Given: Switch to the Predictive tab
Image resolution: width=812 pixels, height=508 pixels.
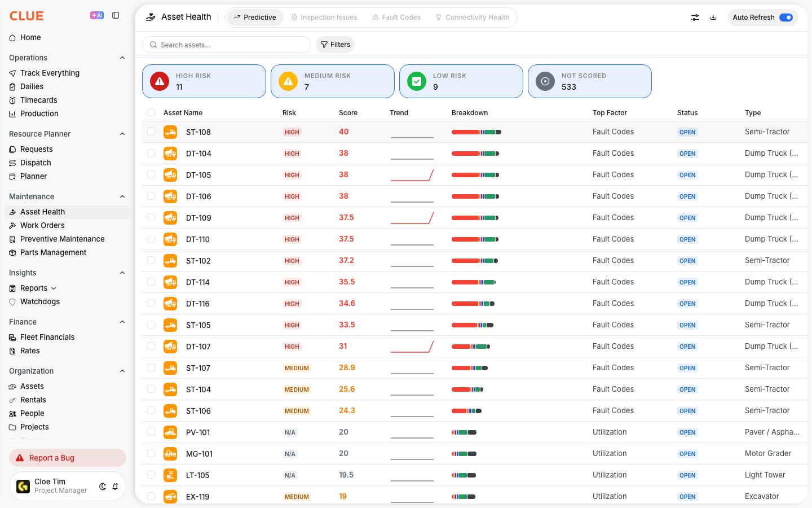Looking at the screenshot, I should click(x=255, y=17).
